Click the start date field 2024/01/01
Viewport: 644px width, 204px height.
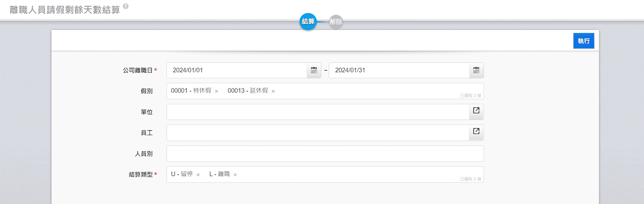click(237, 71)
